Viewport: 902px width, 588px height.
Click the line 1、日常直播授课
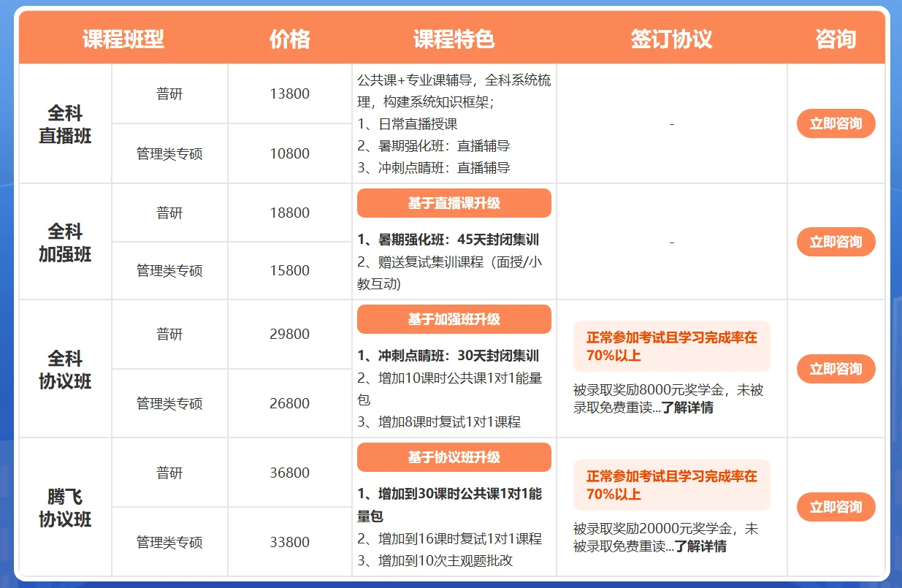[x=407, y=124]
